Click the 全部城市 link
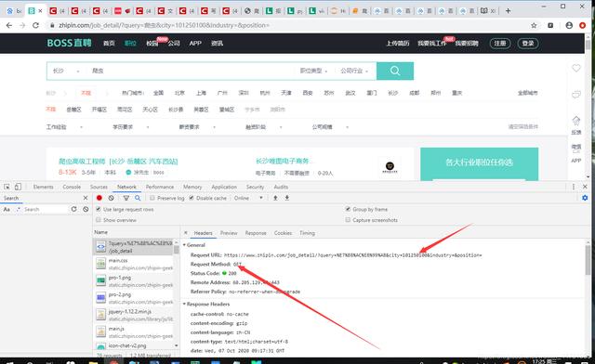This screenshot has height=364, width=595. (527, 93)
